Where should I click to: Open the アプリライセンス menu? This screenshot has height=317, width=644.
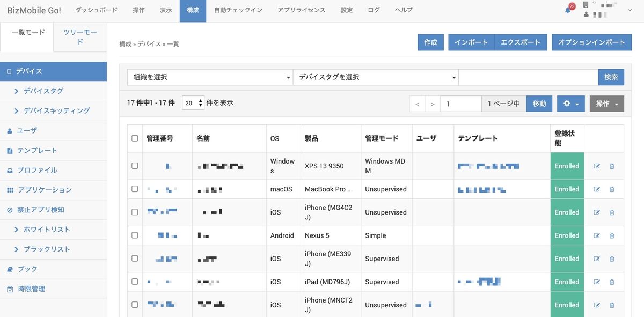pos(302,10)
